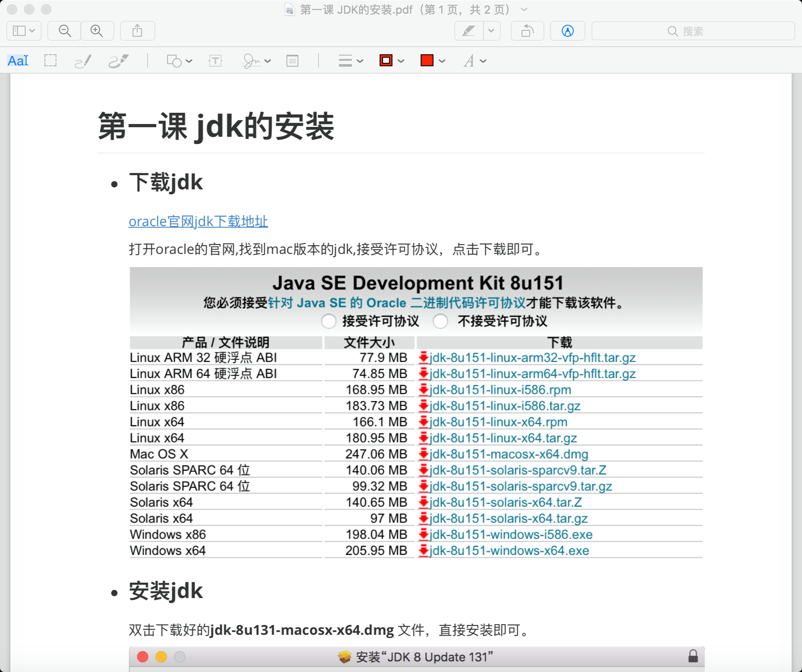Open the shape style line thickness menu
This screenshot has height=672, width=802.
click(351, 61)
